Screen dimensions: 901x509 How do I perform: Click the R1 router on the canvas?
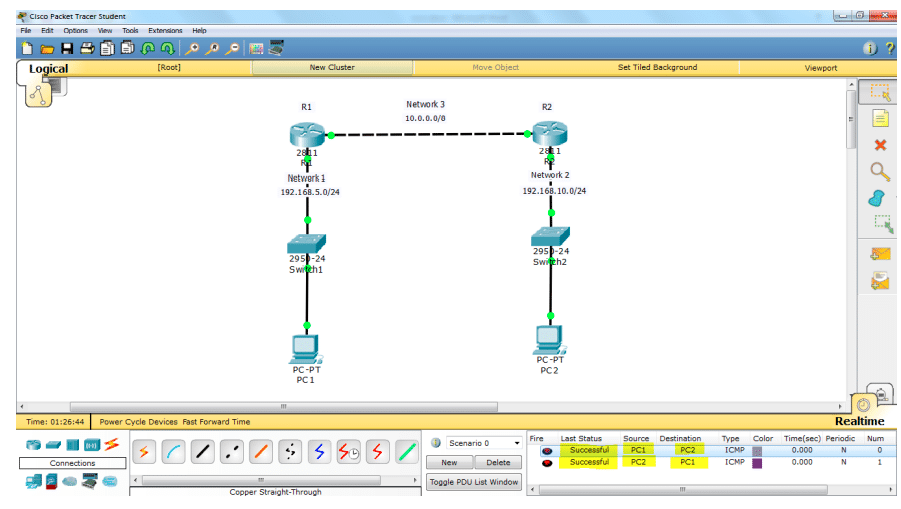point(307,134)
